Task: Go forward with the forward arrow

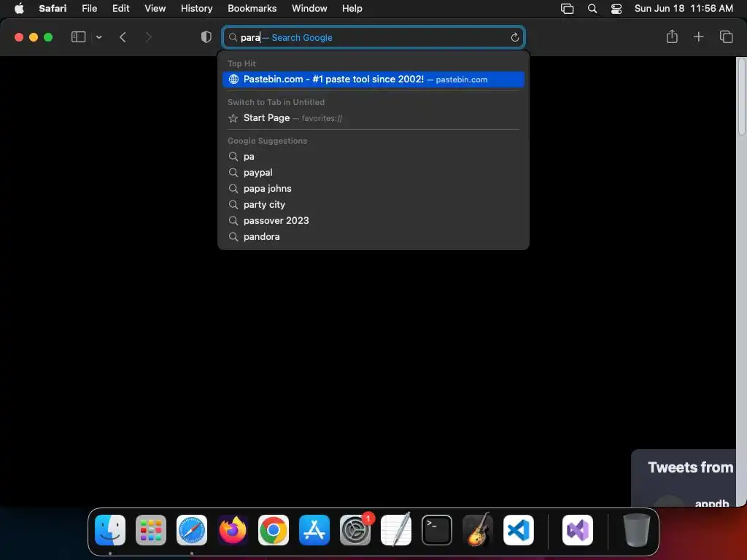Action: tap(148, 37)
